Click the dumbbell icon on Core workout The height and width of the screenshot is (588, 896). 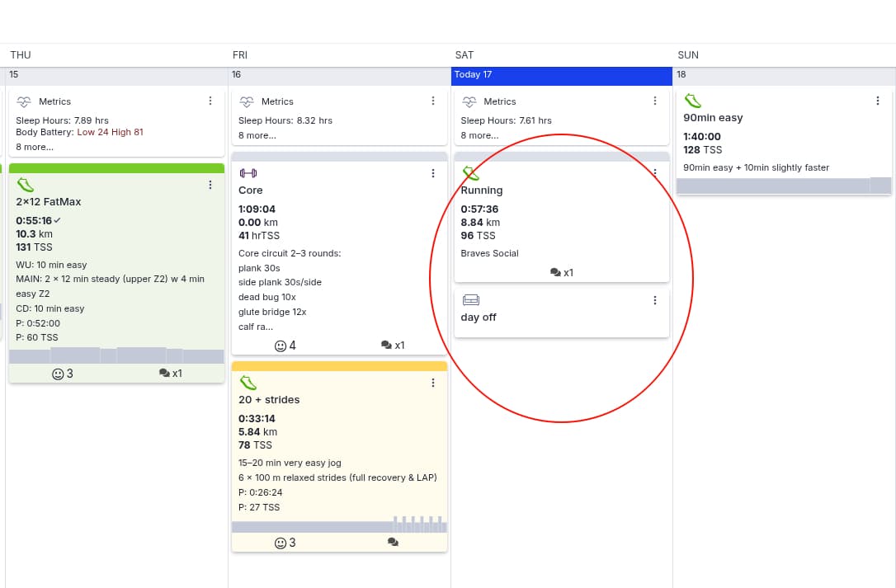click(248, 173)
